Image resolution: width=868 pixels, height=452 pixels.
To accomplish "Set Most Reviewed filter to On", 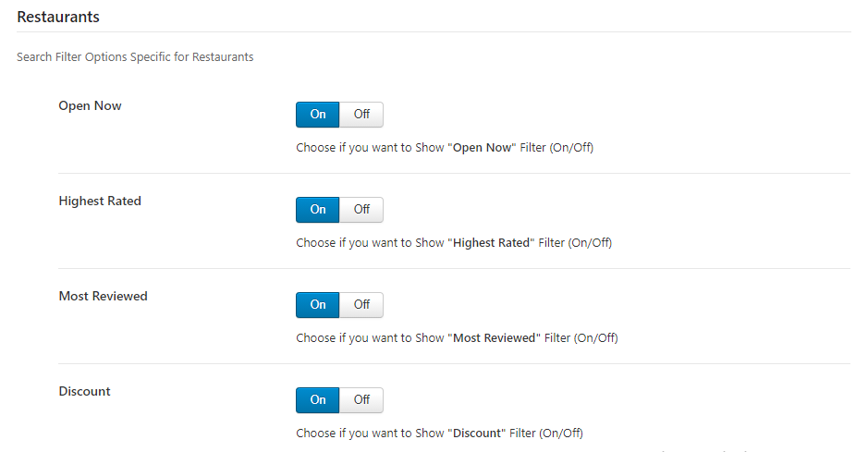I will 318,305.
